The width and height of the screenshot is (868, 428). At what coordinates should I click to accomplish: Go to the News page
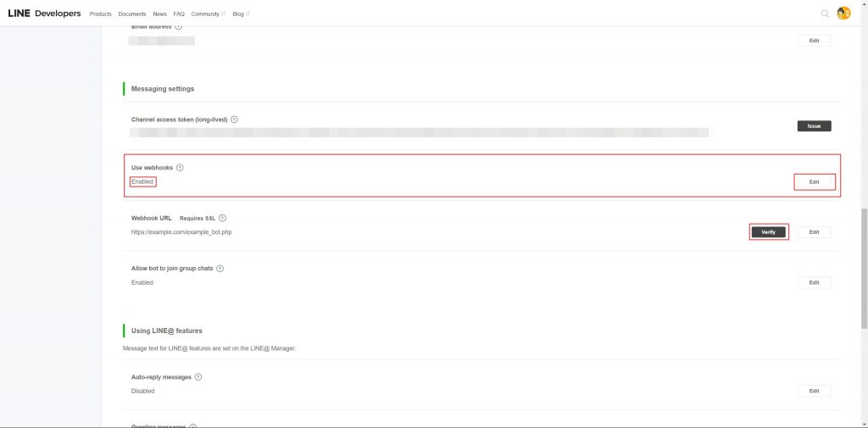coord(160,14)
